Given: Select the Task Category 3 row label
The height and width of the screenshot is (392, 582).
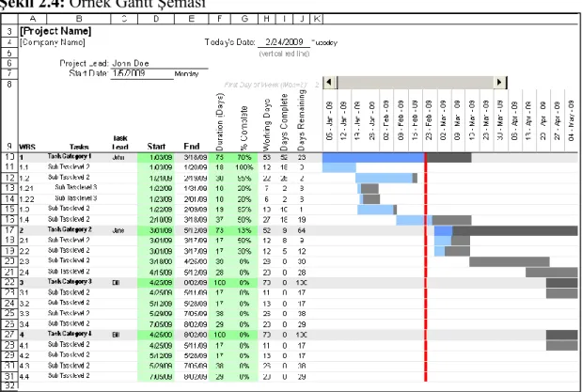Looking at the screenshot, I should point(70,282).
